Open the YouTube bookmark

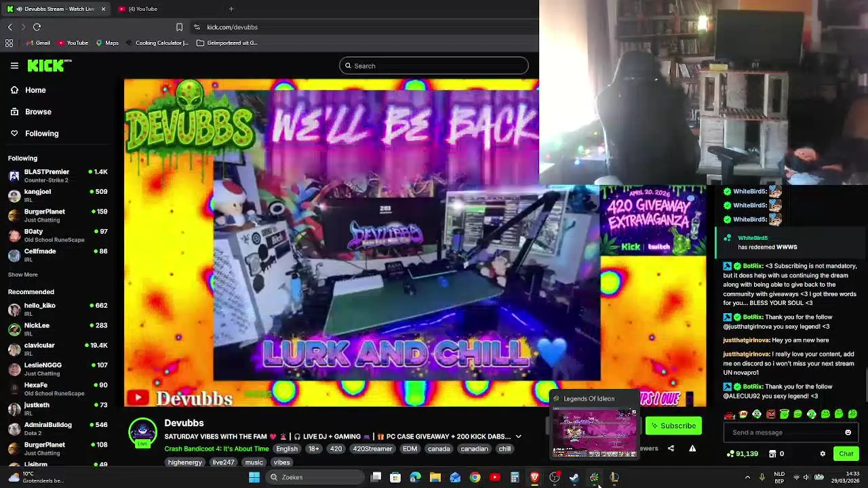point(73,43)
